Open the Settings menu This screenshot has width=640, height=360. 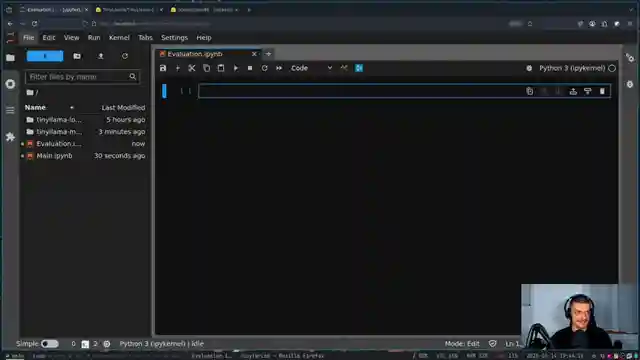[174, 38]
